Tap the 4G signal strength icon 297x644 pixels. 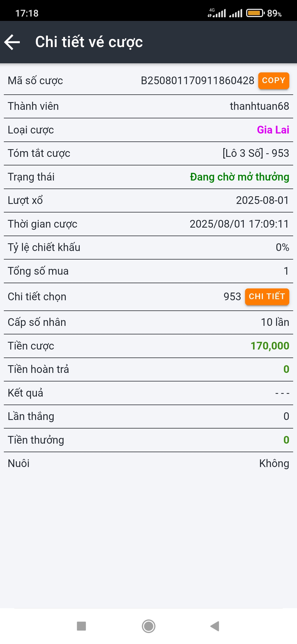(217, 13)
